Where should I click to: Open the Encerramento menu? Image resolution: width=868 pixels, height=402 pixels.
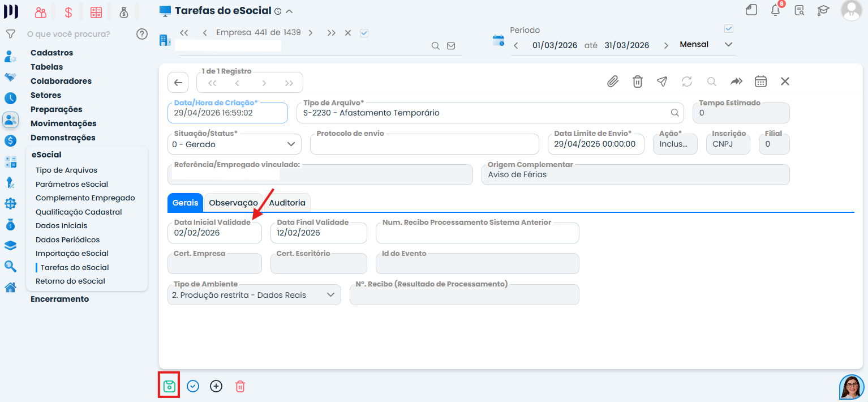[x=60, y=299]
